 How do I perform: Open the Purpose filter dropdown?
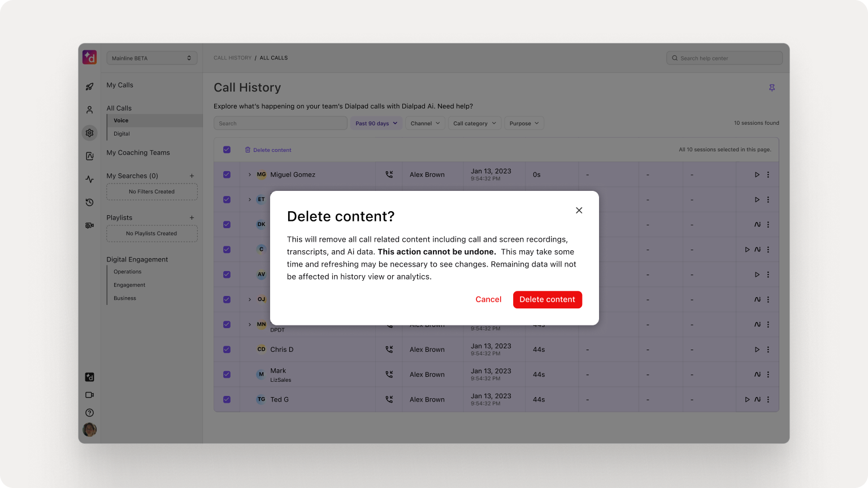point(524,123)
